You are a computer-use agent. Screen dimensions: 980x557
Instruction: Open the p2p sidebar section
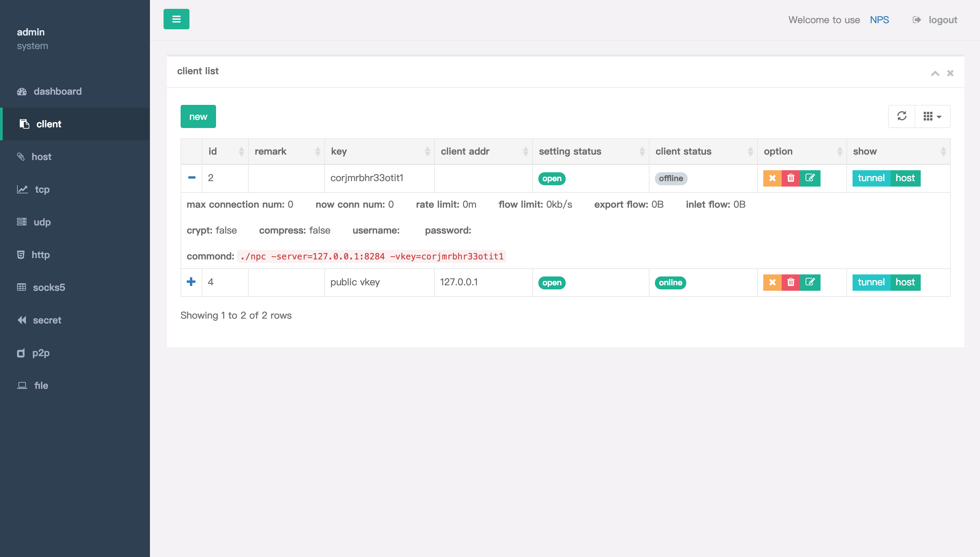[75, 353]
